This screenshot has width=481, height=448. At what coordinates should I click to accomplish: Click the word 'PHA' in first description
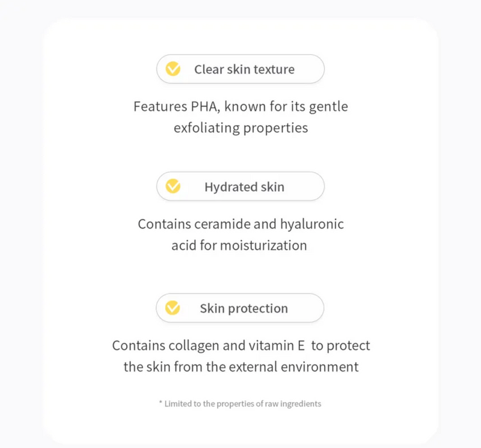pyautogui.click(x=205, y=107)
